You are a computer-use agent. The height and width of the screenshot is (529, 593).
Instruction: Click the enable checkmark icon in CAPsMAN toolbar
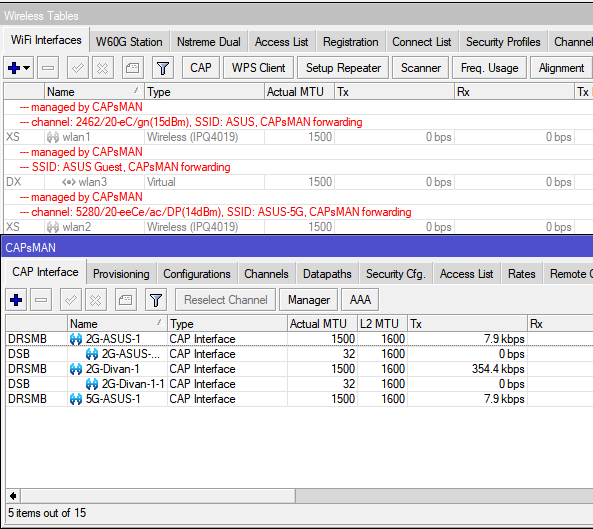tap(71, 300)
